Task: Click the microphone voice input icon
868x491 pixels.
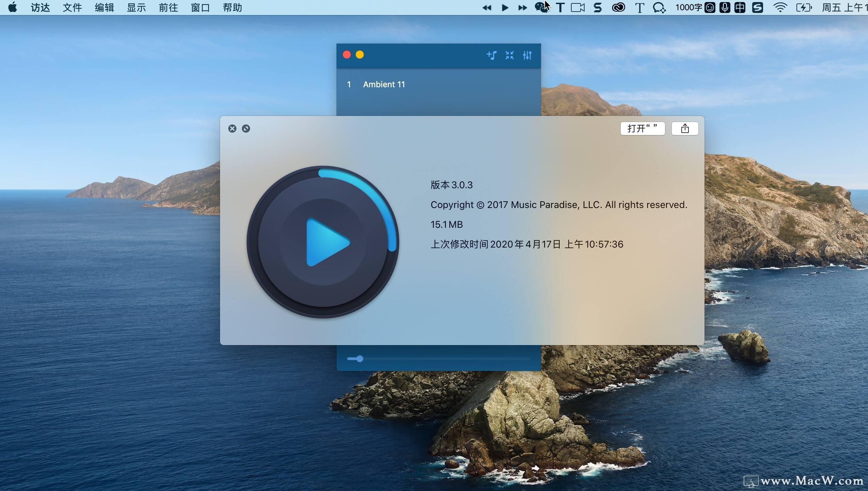Action: (725, 8)
